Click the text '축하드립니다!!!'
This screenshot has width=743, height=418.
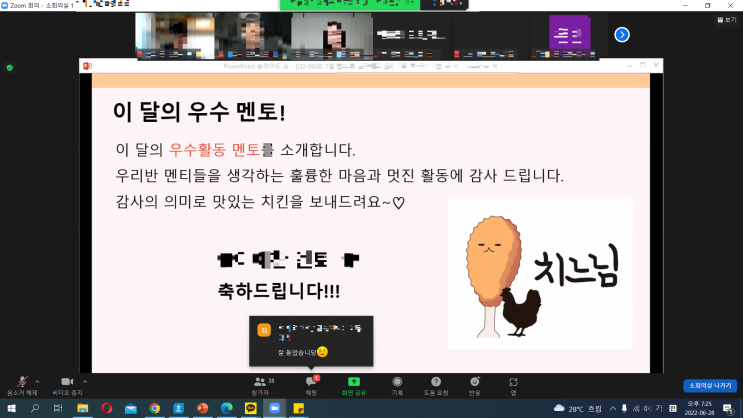279,291
